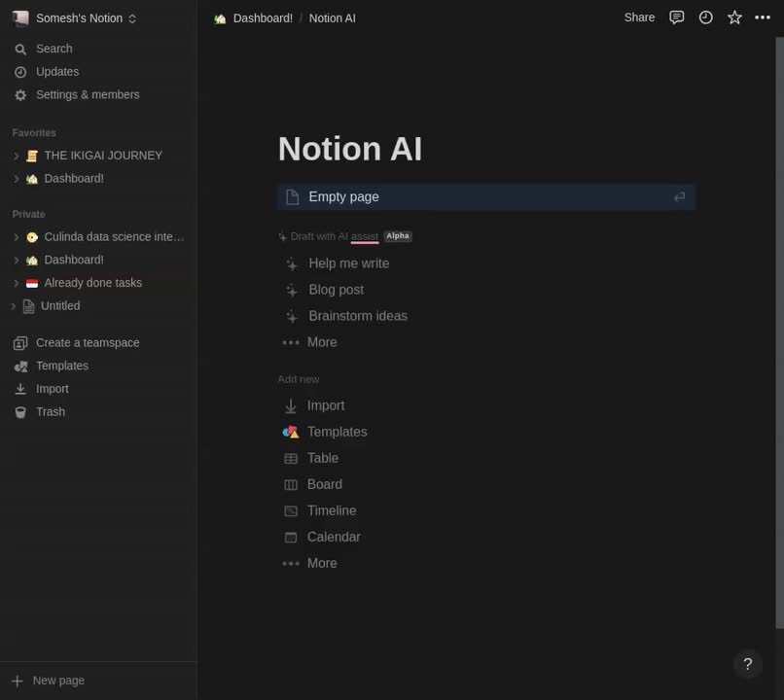Open the three-dot page options menu

point(762,18)
